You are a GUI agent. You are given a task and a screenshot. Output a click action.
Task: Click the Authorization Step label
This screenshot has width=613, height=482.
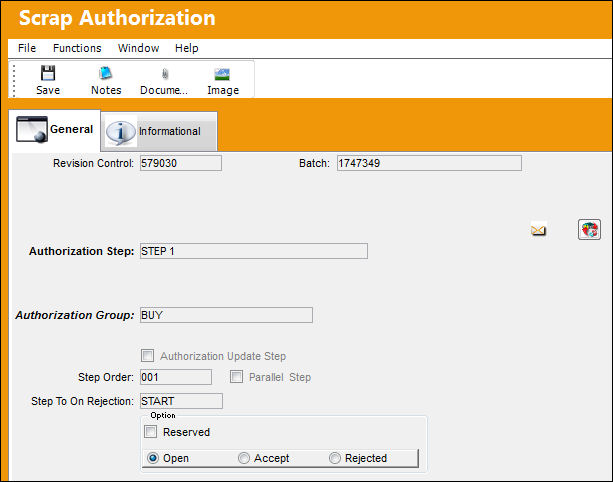81,251
